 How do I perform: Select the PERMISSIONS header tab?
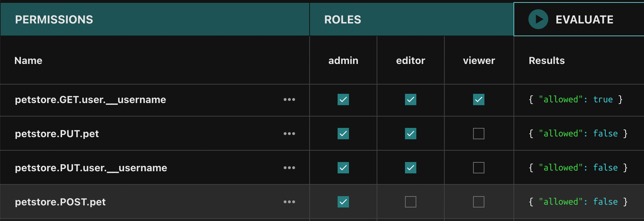[x=54, y=20]
